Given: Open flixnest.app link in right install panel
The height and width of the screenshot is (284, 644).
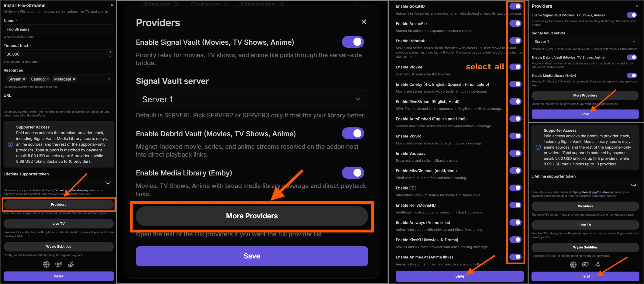Looking at the screenshot, I should [x=593, y=192].
